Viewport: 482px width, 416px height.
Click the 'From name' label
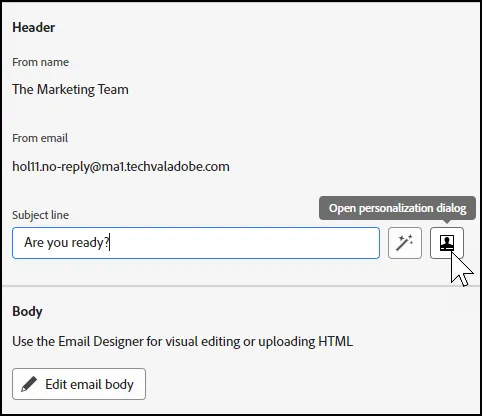tap(41, 62)
